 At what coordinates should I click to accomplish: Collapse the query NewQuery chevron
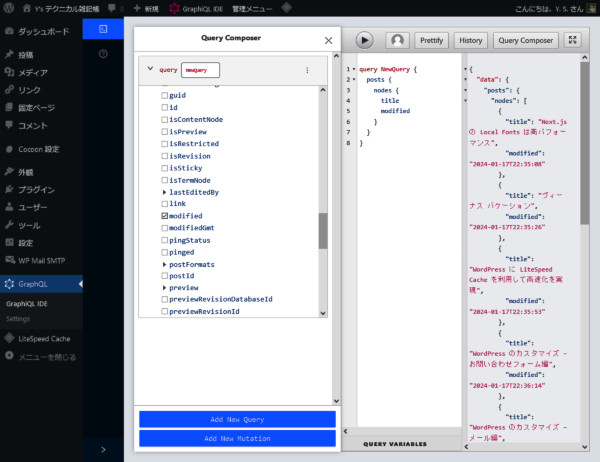(x=150, y=70)
